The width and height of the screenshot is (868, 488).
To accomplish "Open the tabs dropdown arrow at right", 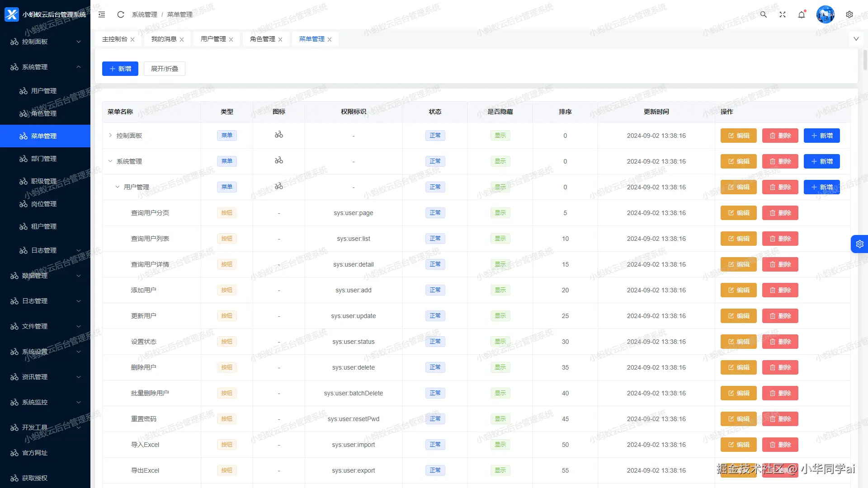I will tap(856, 39).
